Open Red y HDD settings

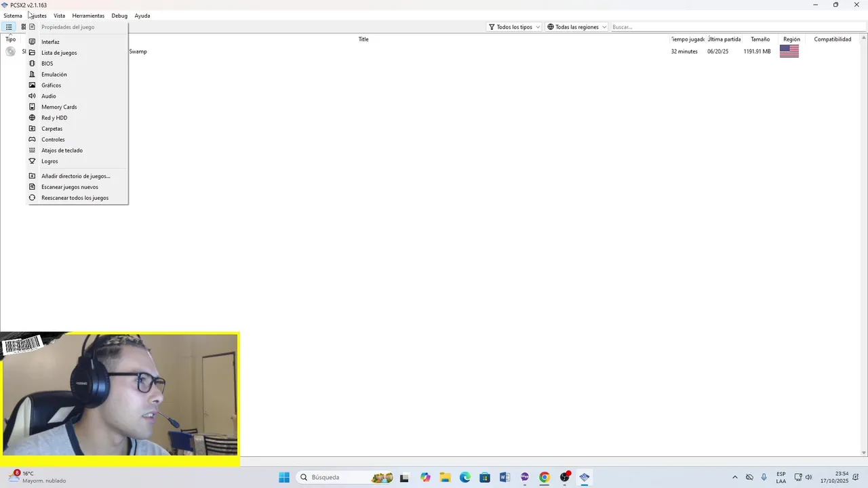point(77,118)
